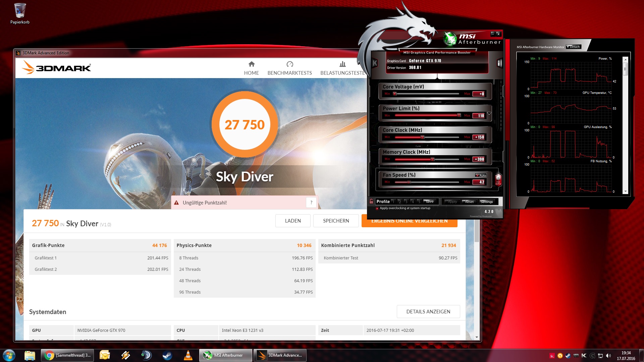
Task: Click the Core Clock slider handle
Action: [423, 137]
